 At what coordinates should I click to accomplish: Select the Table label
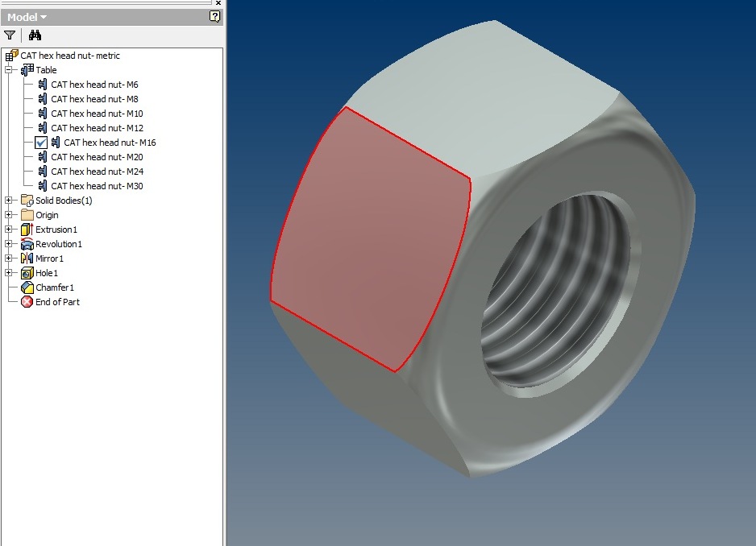(x=46, y=70)
